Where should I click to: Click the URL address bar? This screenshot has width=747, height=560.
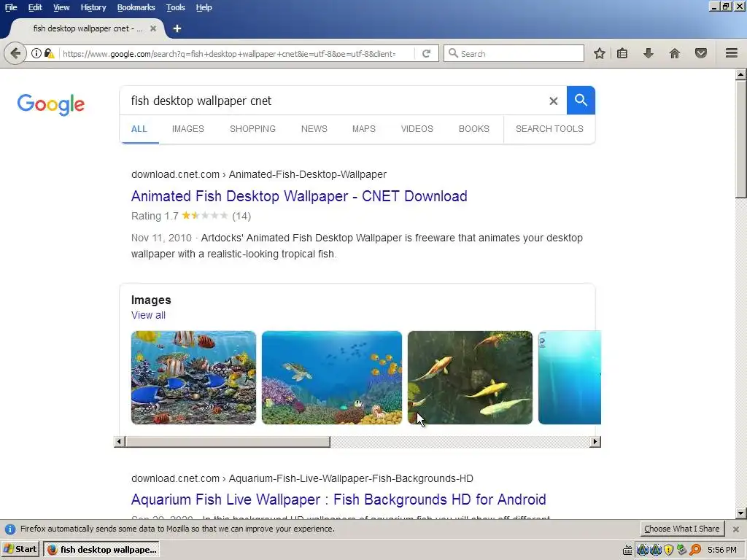(x=236, y=54)
